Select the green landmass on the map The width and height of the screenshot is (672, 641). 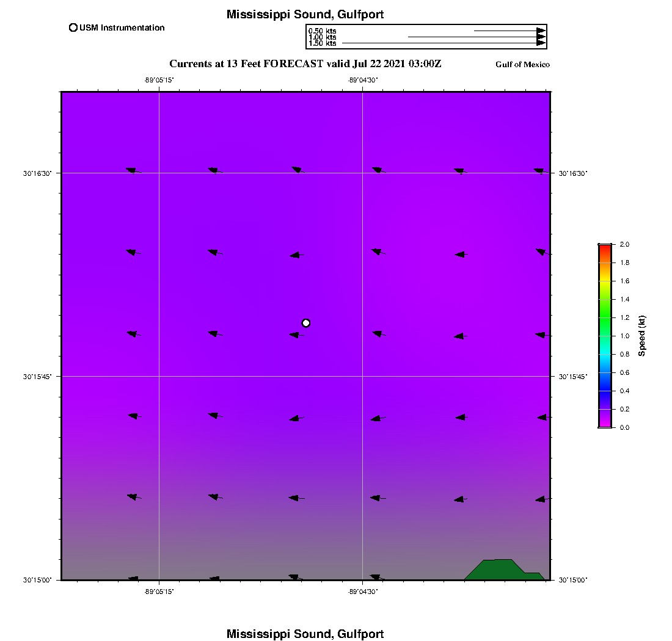point(501,570)
